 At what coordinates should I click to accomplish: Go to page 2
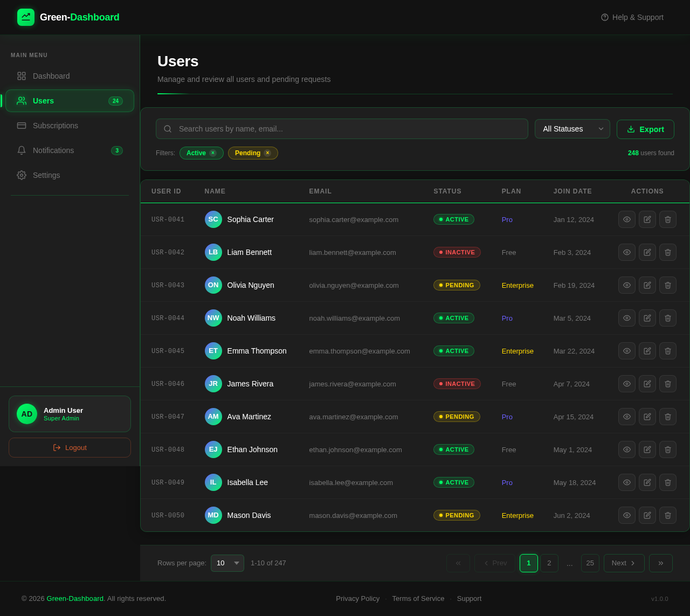pos(549,563)
